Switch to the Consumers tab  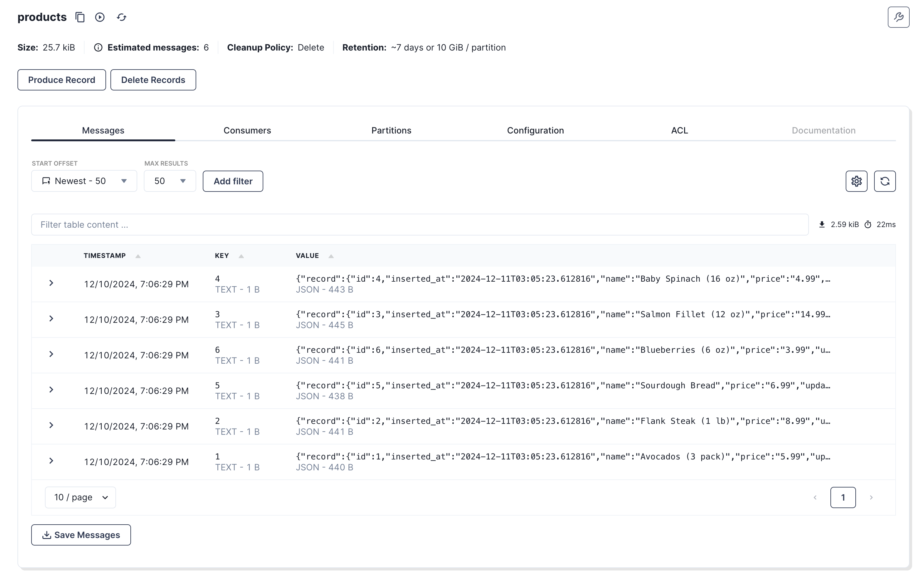[x=247, y=130]
